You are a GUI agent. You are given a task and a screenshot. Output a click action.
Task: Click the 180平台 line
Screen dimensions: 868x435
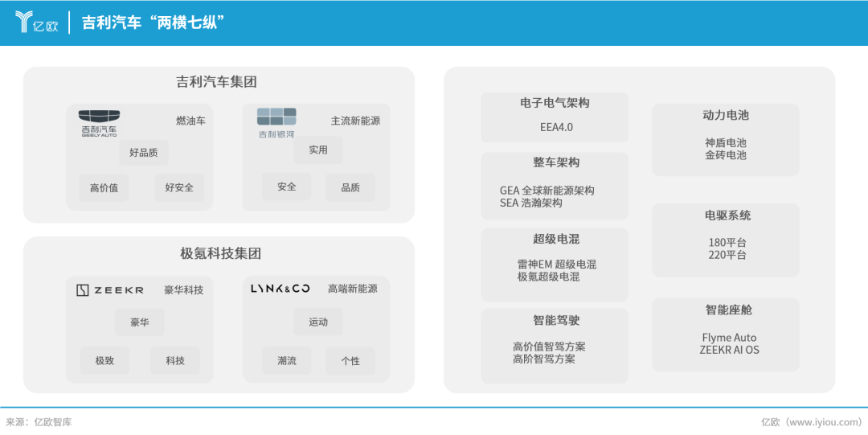click(727, 242)
